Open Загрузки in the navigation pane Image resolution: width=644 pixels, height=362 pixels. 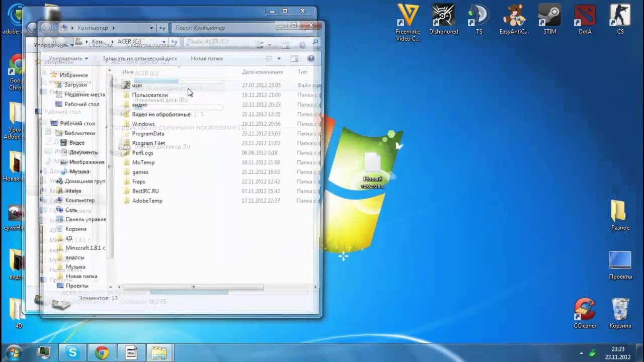[75, 85]
